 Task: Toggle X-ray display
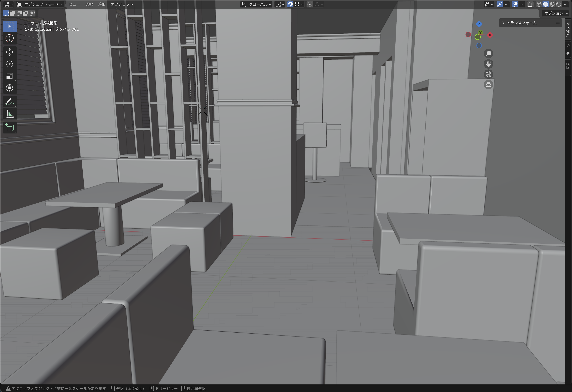click(530, 4)
